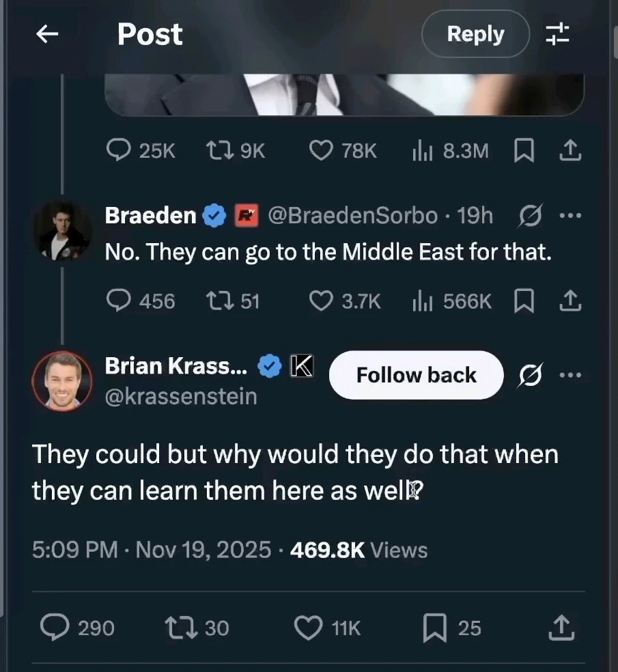Go back using the arrow icon

[x=47, y=35]
